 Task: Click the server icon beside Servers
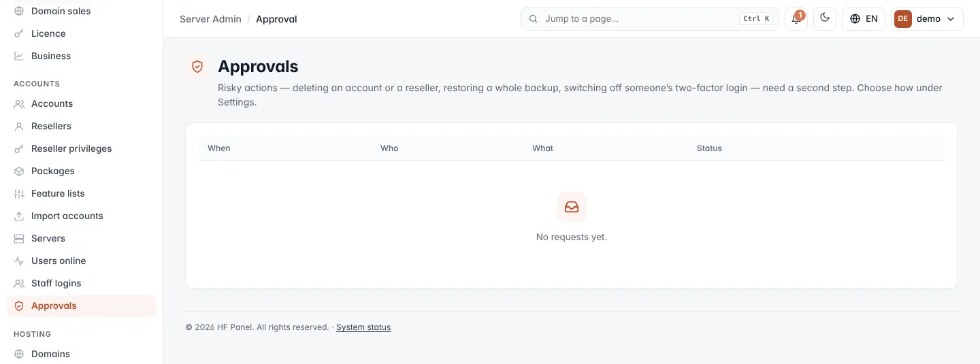tap(19, 238)
